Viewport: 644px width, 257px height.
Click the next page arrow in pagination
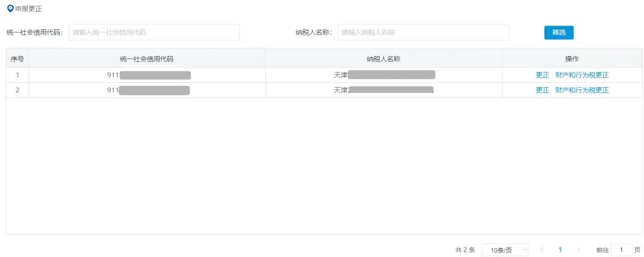[x=578, y=250]
